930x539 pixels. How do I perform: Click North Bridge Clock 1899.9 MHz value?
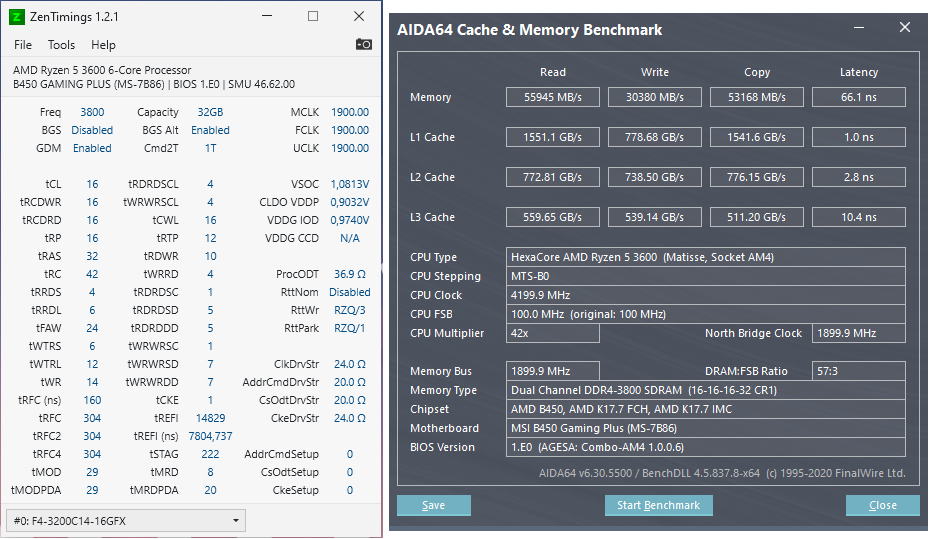click(x=859, y=333)
